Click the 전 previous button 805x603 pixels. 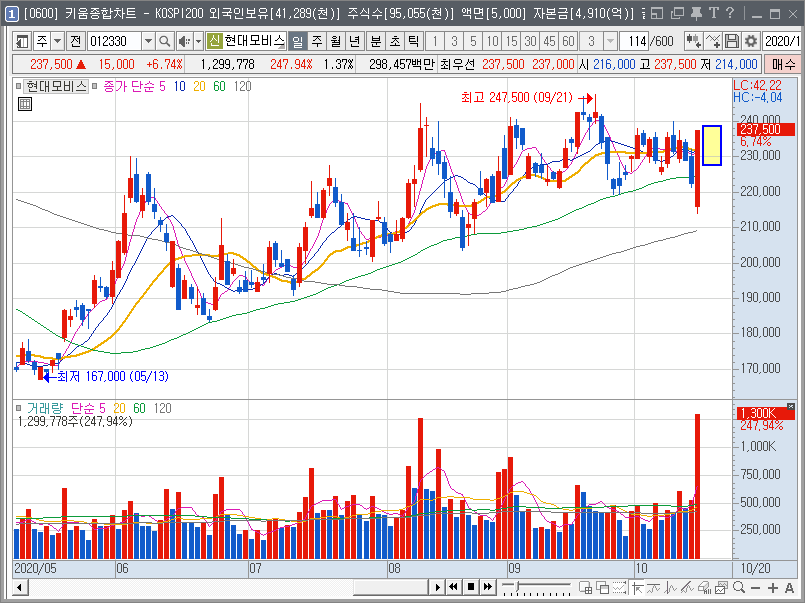75,41
